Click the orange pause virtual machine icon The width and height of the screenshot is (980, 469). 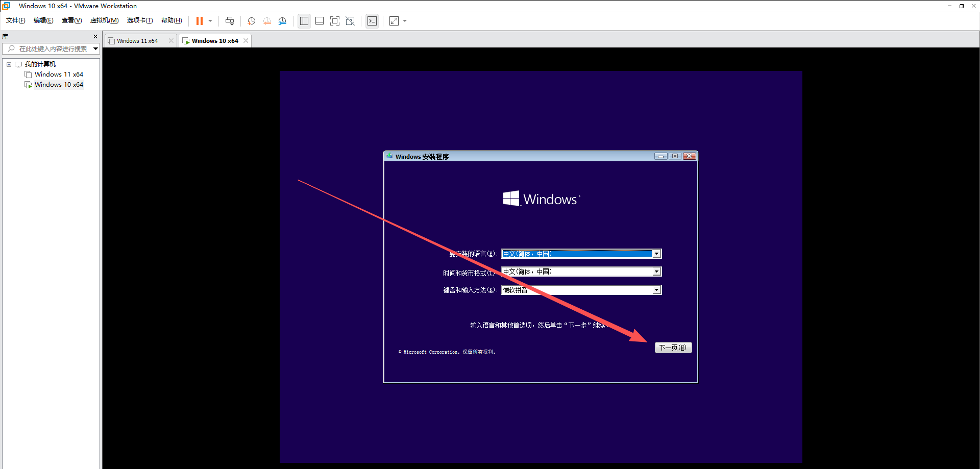pyautogui.click(x=200, y=21)
